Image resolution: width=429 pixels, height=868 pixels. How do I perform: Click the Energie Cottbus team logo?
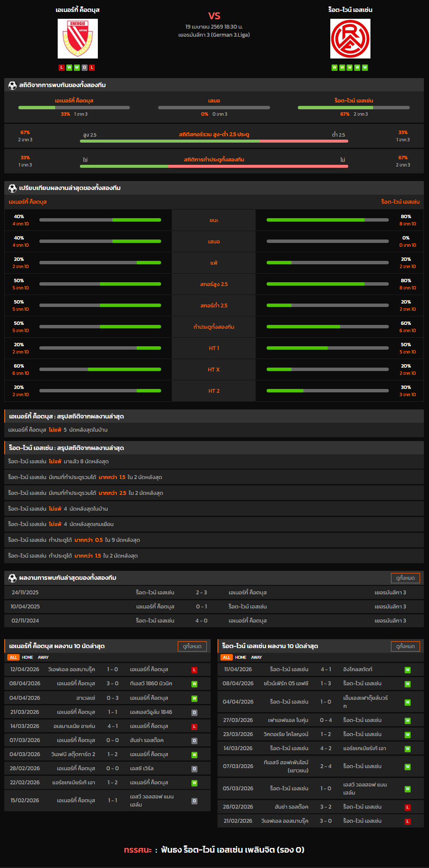tap(78, 38)
